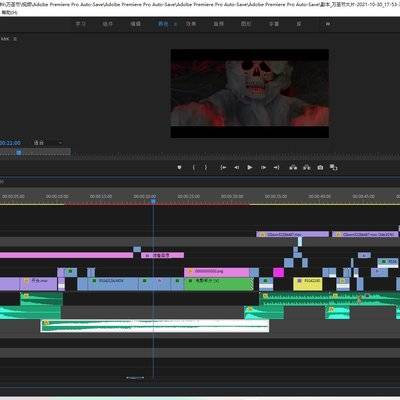Viewport: 400px width, 400px height.
Task: Open the comparison view button
Action: click(334, 167)
